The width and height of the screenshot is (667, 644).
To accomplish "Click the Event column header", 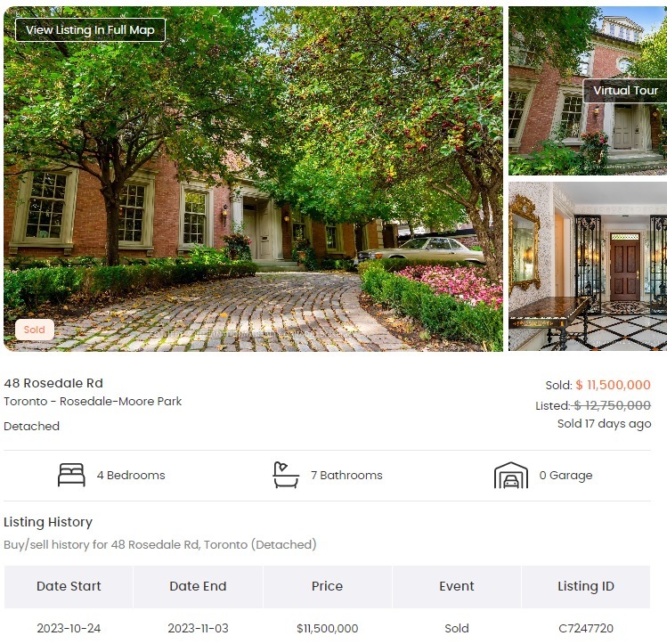I will click(457, 586).
